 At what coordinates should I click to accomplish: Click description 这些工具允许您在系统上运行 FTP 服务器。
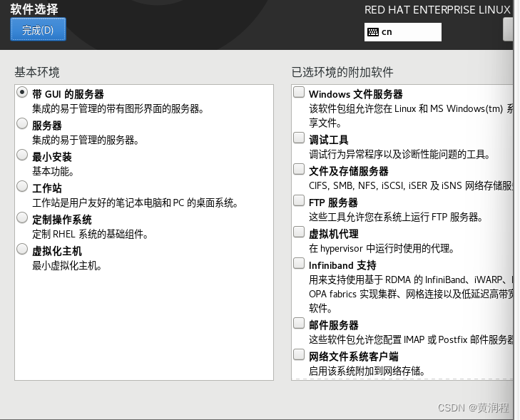(396, 217)
